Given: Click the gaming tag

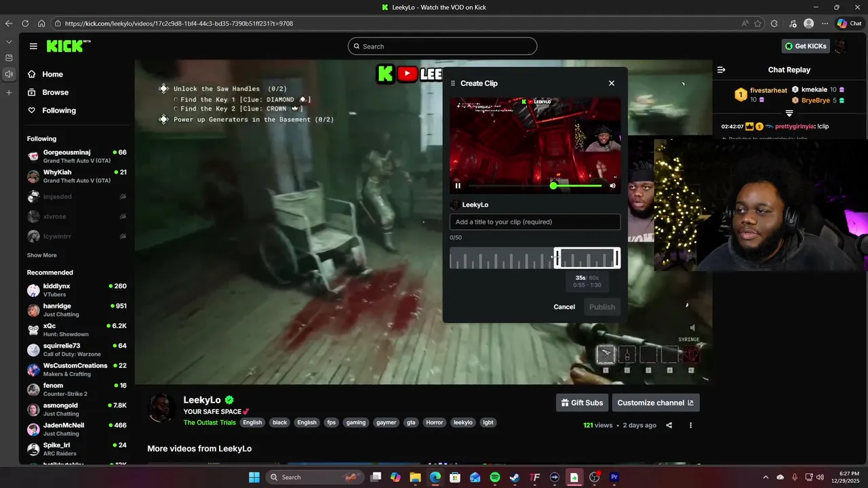Looking at the screenshot, I should [x=356, y=422].
